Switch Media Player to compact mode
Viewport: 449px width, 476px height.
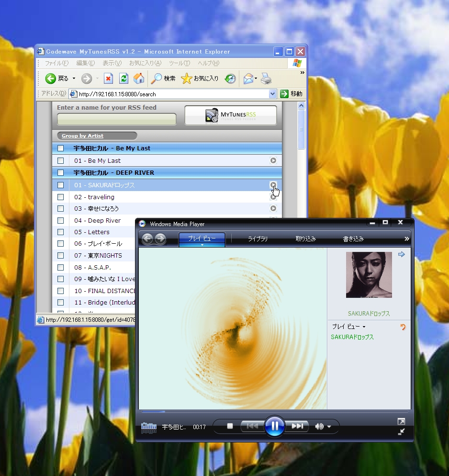tap(401, 431)
